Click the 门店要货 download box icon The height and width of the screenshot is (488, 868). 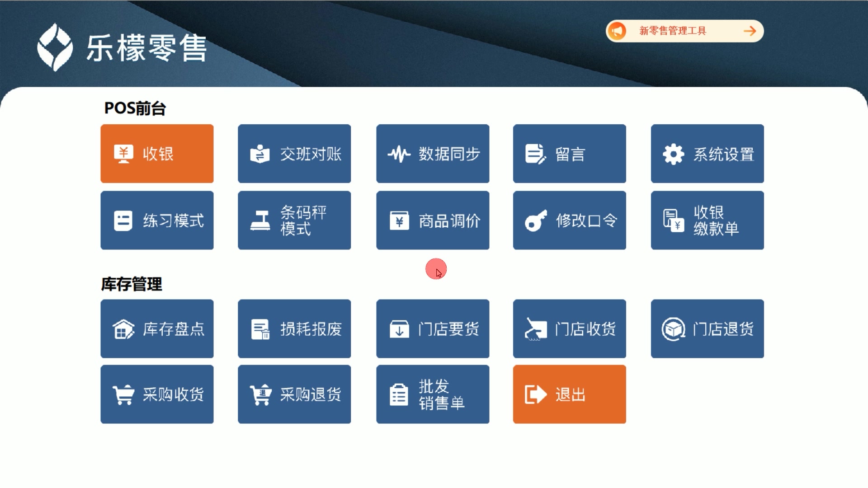pos(399,329)
